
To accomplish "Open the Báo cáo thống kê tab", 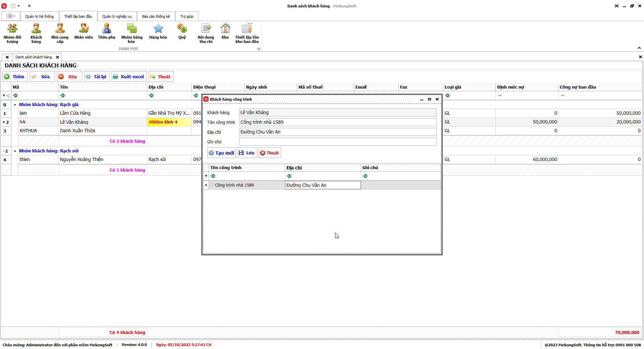I will pos(156,16).
